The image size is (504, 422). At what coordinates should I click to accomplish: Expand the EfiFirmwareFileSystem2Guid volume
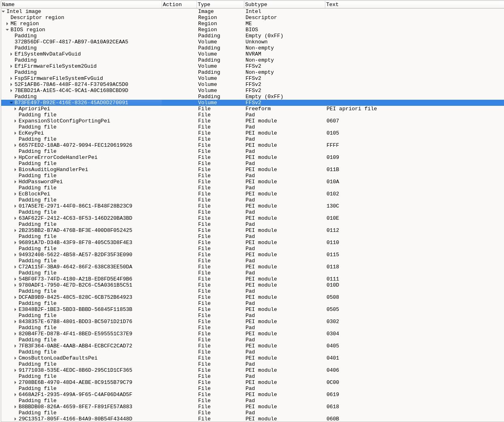pos(11,66)
